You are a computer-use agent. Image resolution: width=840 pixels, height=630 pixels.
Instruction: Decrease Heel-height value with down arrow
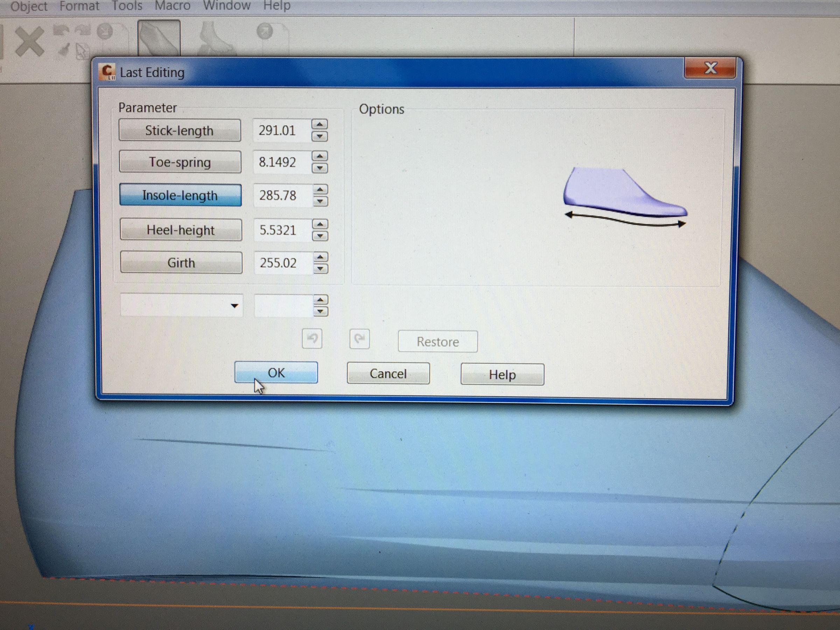pos(320,236)
